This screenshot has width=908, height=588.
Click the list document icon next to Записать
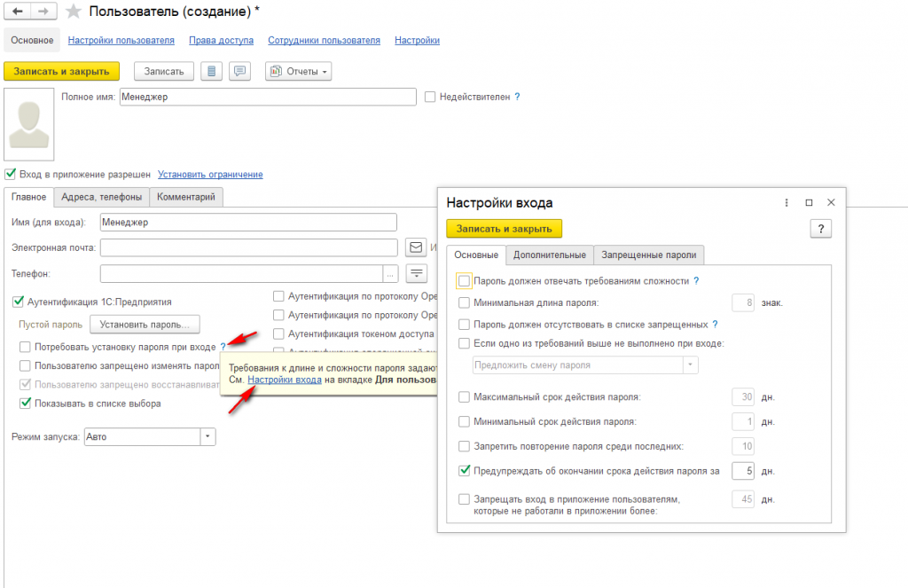[211, 71]
